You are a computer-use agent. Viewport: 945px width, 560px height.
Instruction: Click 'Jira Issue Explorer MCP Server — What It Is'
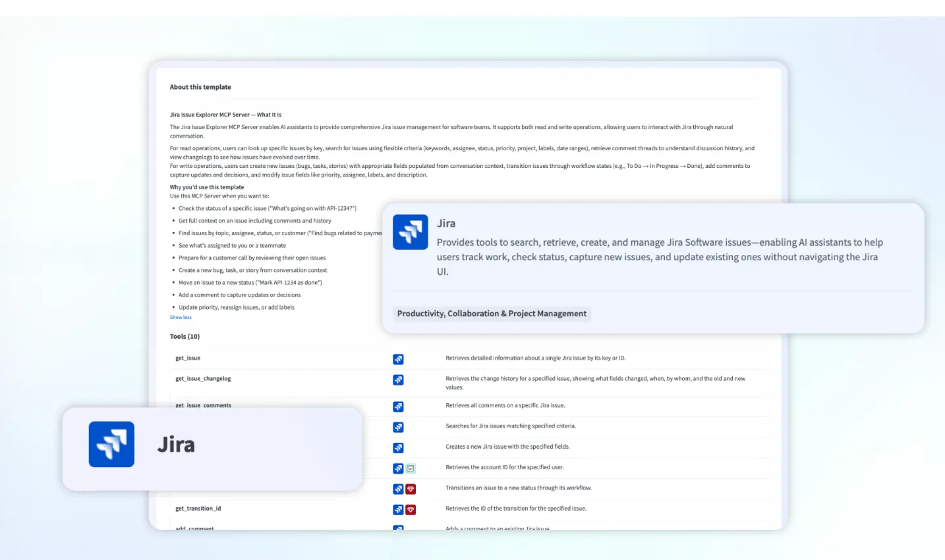click(x=225, y=115)
